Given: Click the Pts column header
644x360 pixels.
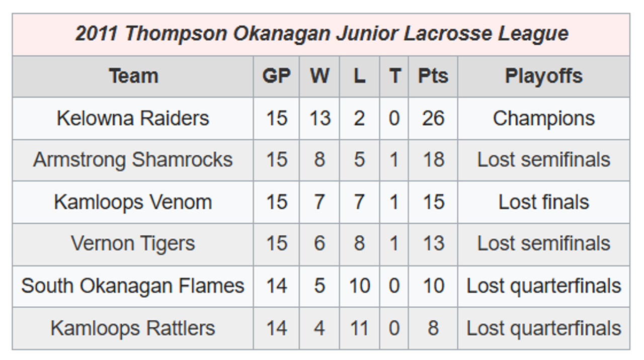Looking at the screenshot, I should point(433,76).
